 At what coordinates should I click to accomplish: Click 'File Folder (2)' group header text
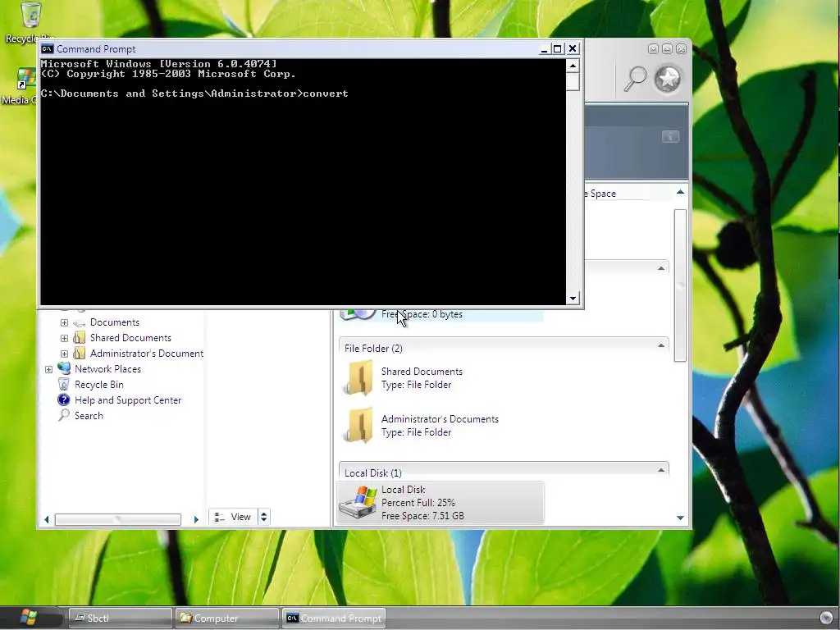coord(373,348)
